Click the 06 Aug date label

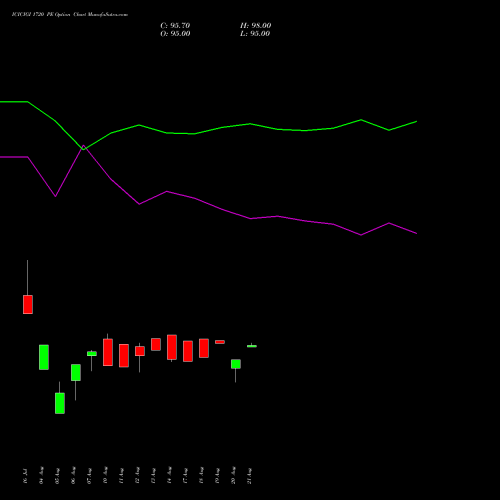point(73,476)
